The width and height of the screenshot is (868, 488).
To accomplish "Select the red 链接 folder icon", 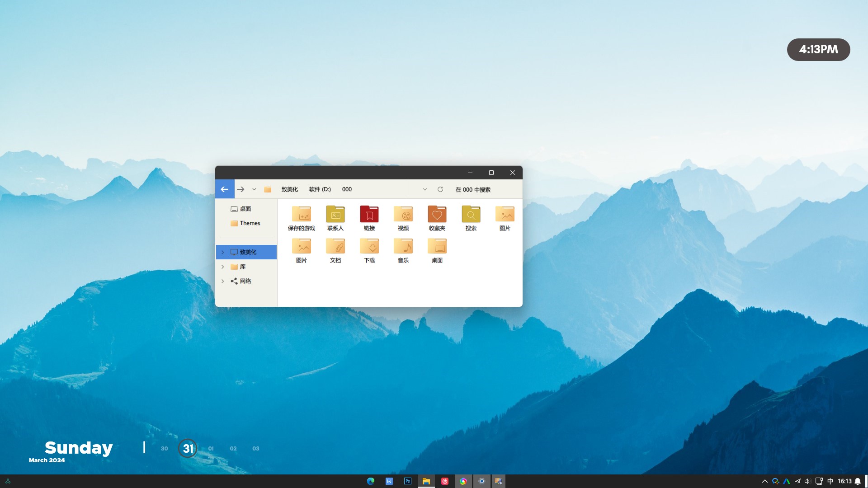I will (x=369, y=215).
